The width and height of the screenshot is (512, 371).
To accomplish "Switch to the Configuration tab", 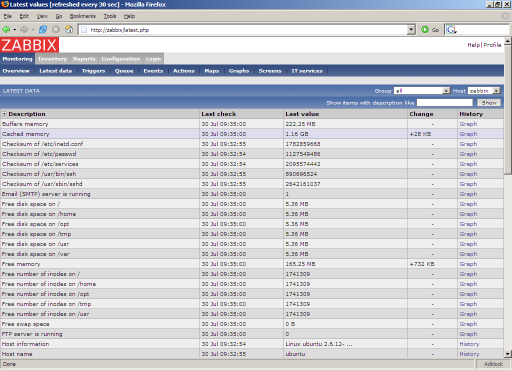I will coord(121,59).
